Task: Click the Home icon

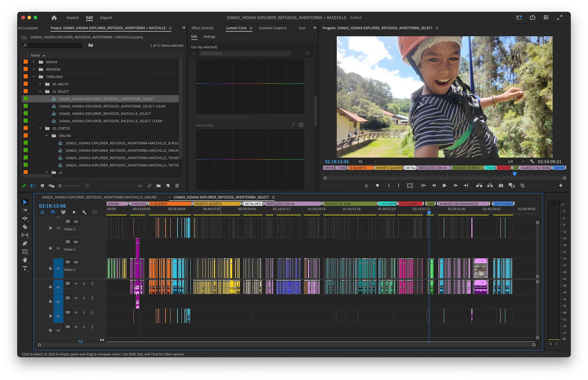Action: (x=54, y=18)
